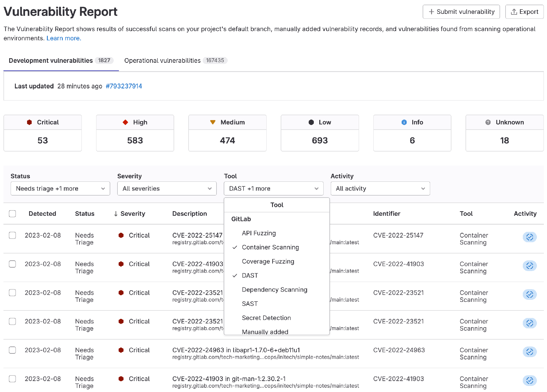Click the sort arrow beside Severity column

click(115, 214)
